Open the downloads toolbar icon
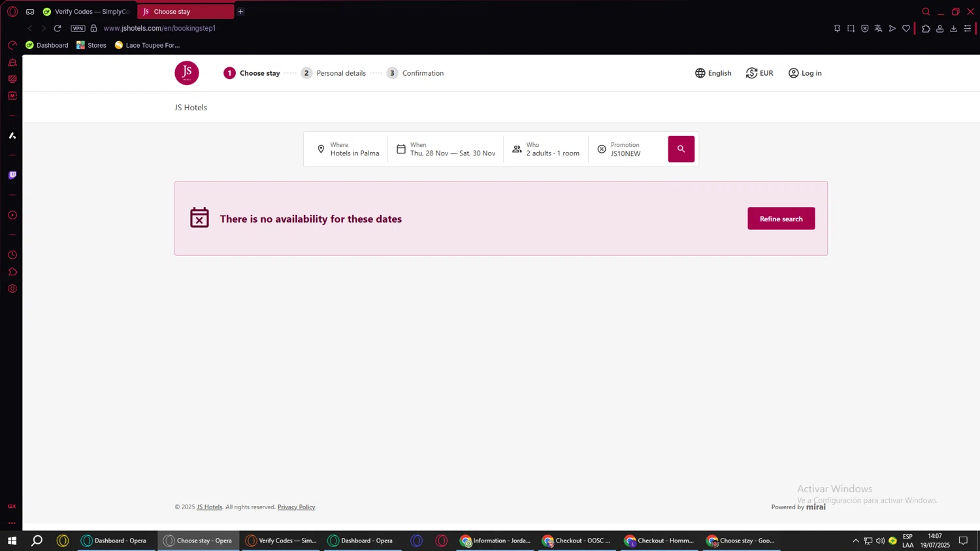Image resolution: width=980 pixels, height=551 pixels. (x=953, y=28)
